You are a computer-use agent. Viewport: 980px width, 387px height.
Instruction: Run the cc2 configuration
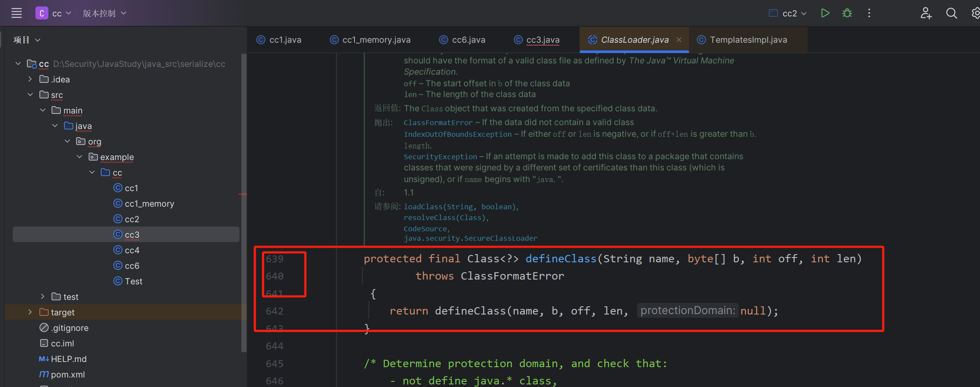pos(825,13)
